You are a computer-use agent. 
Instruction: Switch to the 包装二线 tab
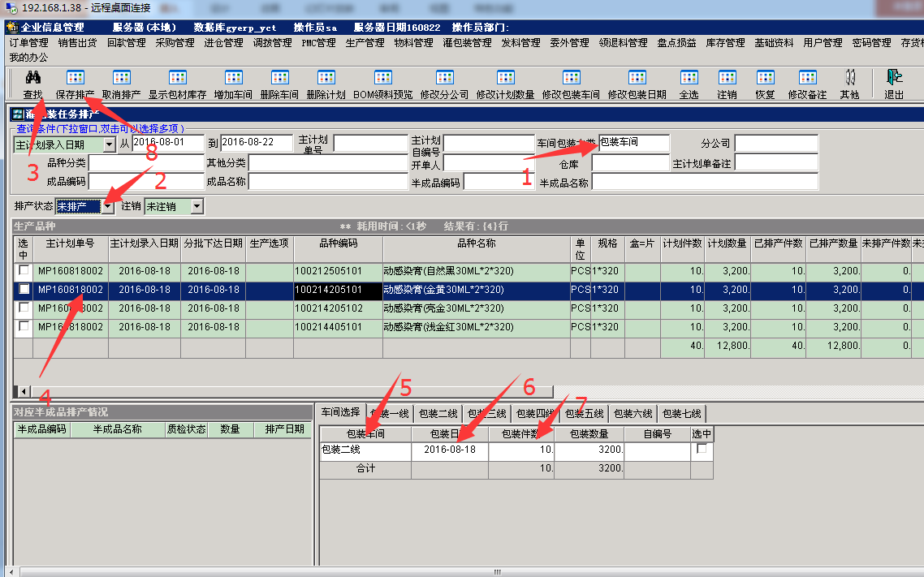click(438, 413)
